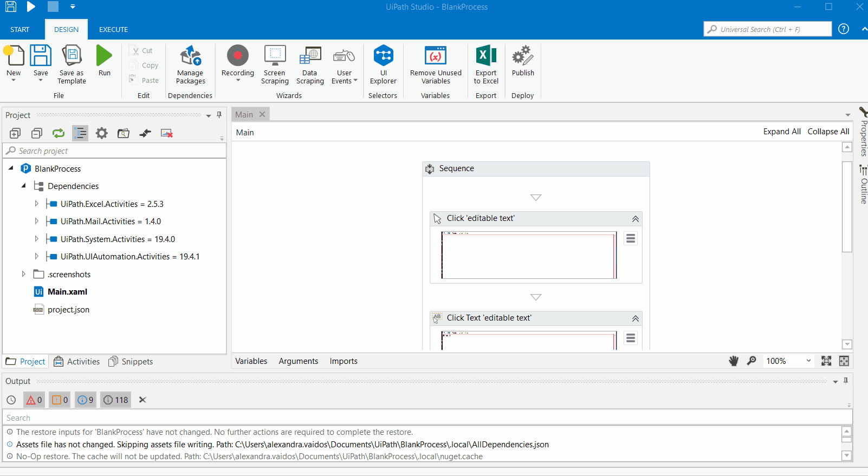Toggle warning messages filter in Output

point(60,400)
